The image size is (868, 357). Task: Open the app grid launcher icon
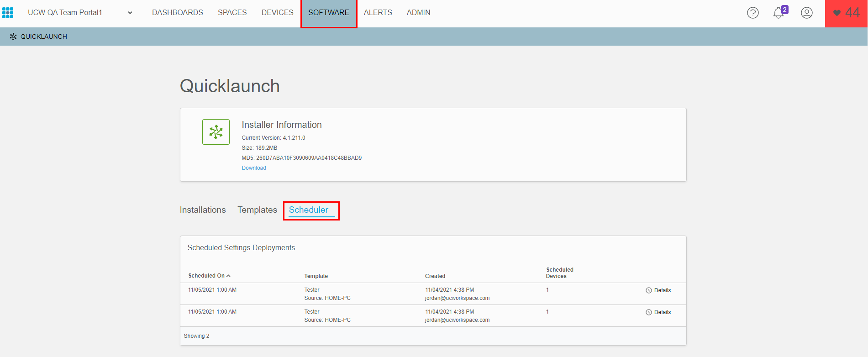8,13
